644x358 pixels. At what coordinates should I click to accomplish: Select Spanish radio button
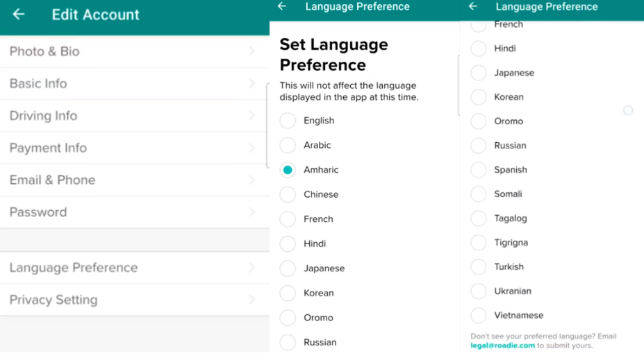click(479, 170)
